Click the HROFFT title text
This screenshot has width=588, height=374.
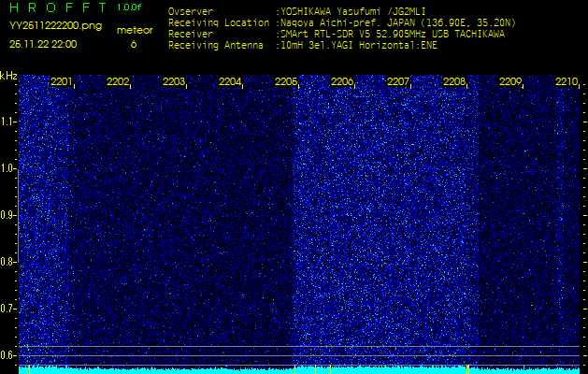click(x=59, y=7)
